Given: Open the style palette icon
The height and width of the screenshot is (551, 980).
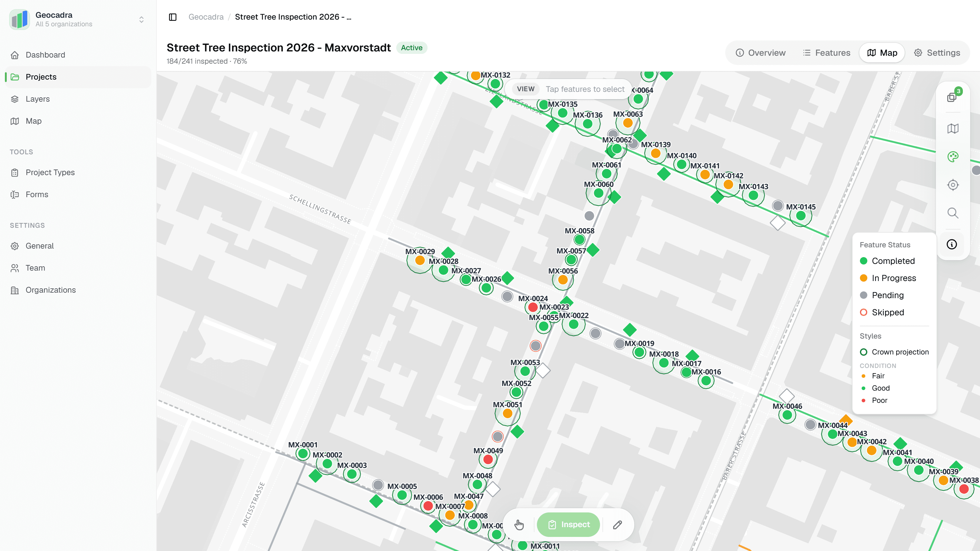Looking at the screenshot, I should point(953,157).
